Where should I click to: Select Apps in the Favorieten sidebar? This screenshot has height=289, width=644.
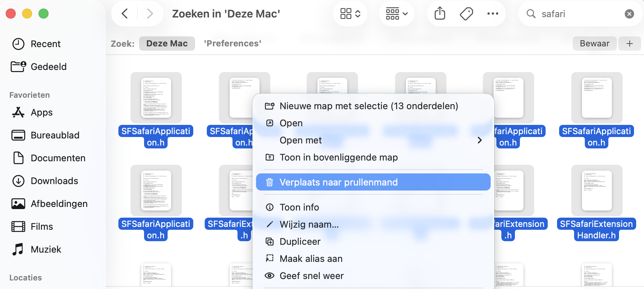tap(41, 112)
